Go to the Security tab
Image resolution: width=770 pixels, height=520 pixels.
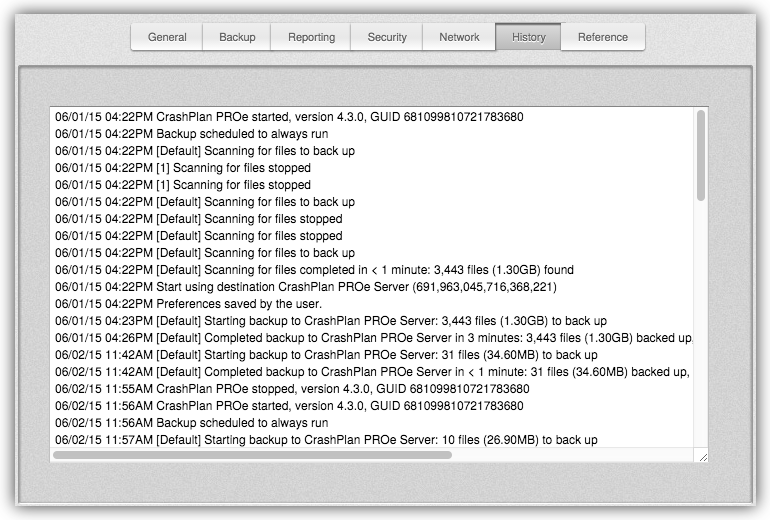(386, 37)
